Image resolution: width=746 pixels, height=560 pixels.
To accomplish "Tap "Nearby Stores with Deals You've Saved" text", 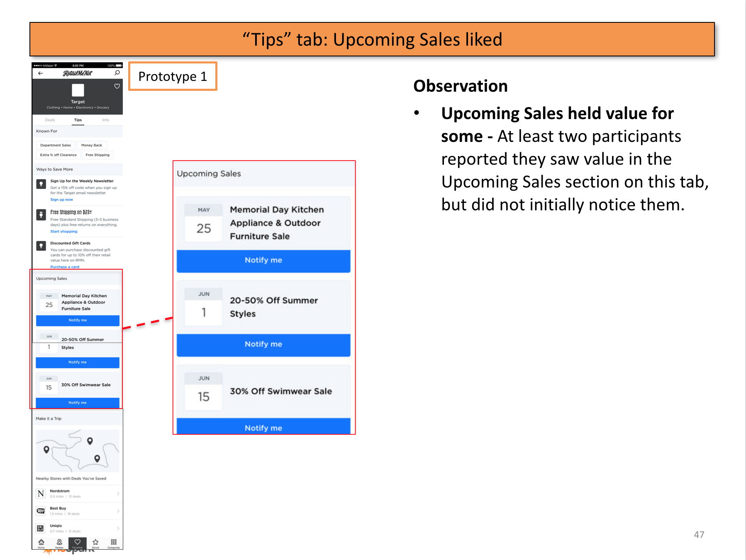I will (x=71, y=478).
